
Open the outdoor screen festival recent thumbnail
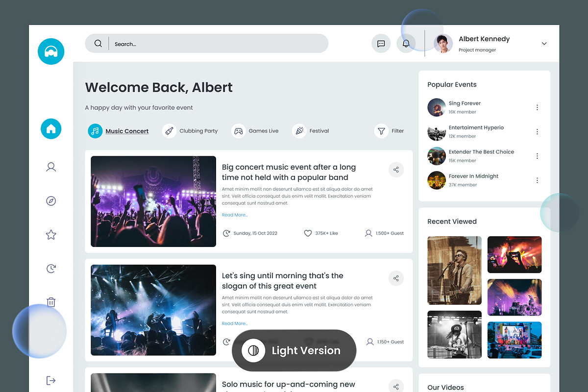pyautogui.click(x=514, y=340)
